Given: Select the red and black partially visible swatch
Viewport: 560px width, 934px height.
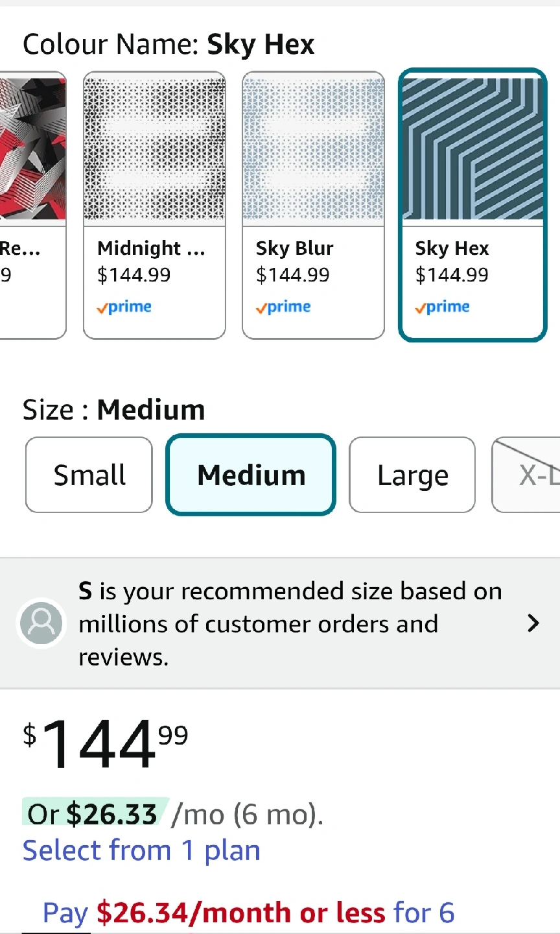Looking at the screenshot, I should (x=32, y=149).
